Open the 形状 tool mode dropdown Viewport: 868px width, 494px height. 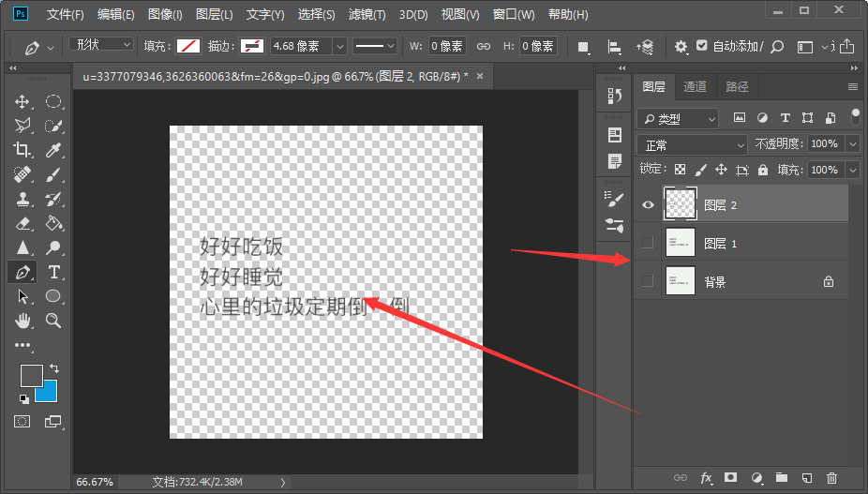(x=102, y=45)
